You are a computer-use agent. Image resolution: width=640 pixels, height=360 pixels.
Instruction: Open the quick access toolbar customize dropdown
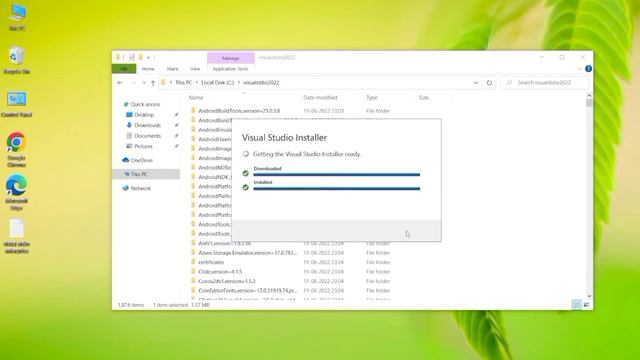(149, 57)
